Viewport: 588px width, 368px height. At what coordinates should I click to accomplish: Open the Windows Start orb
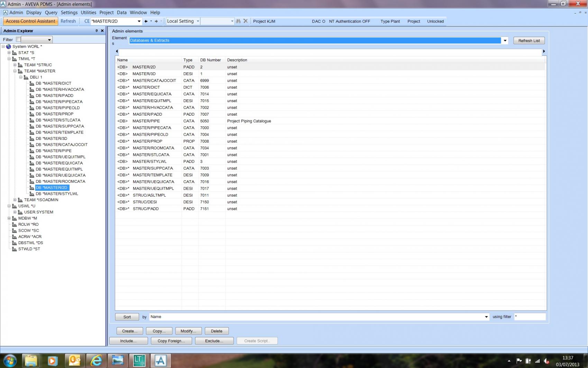click(x=10, y=361)
